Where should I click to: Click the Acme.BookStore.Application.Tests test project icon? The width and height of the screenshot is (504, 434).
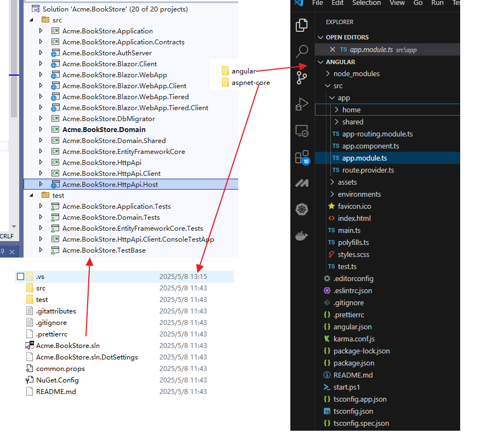tap(55, 207)
